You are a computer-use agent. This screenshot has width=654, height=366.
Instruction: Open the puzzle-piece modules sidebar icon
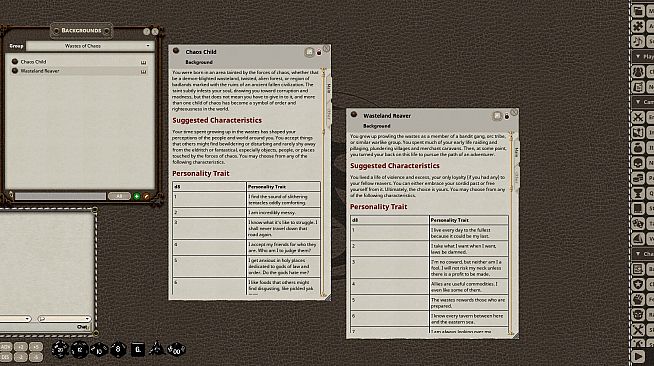638,26
